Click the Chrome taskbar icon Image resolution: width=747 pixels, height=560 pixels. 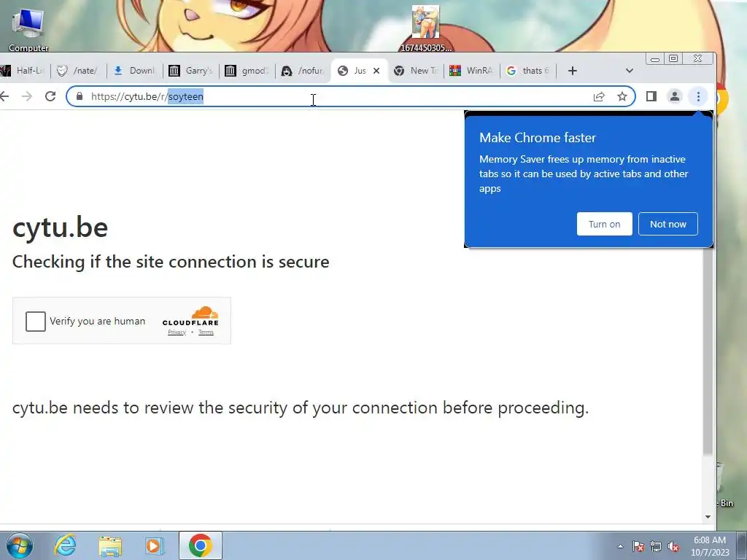pos(201,545)
